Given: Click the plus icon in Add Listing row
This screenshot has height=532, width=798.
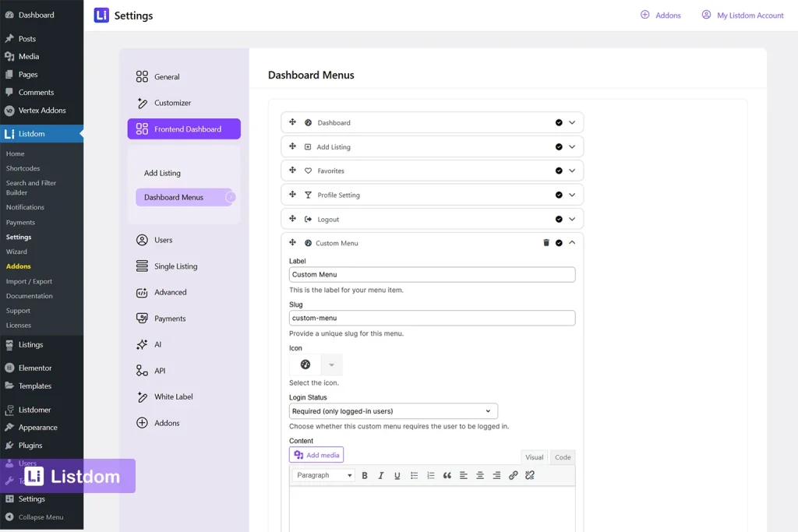Looking at the screenshot, I should [x=307, y=147].
